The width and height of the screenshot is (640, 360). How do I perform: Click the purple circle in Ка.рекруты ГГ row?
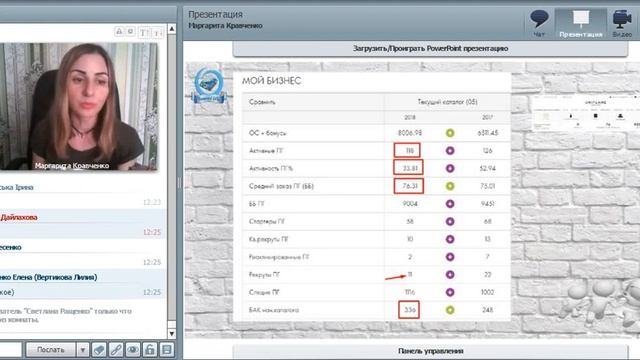pos(450,239)
